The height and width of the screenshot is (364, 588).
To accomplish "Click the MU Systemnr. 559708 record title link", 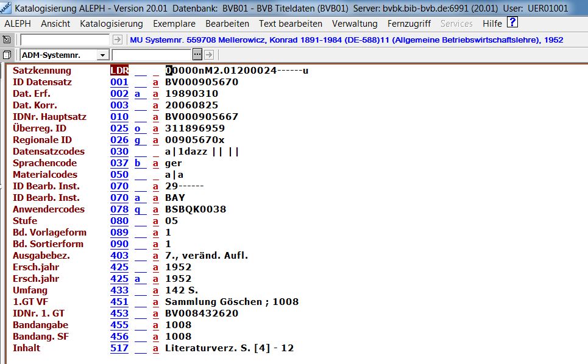I will (x=346, y=40).
